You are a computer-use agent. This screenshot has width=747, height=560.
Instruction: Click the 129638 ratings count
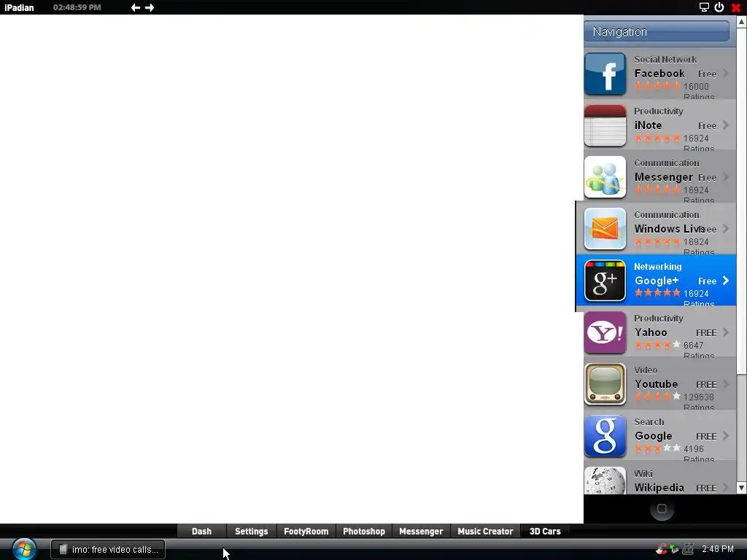(x=698, y=397)
